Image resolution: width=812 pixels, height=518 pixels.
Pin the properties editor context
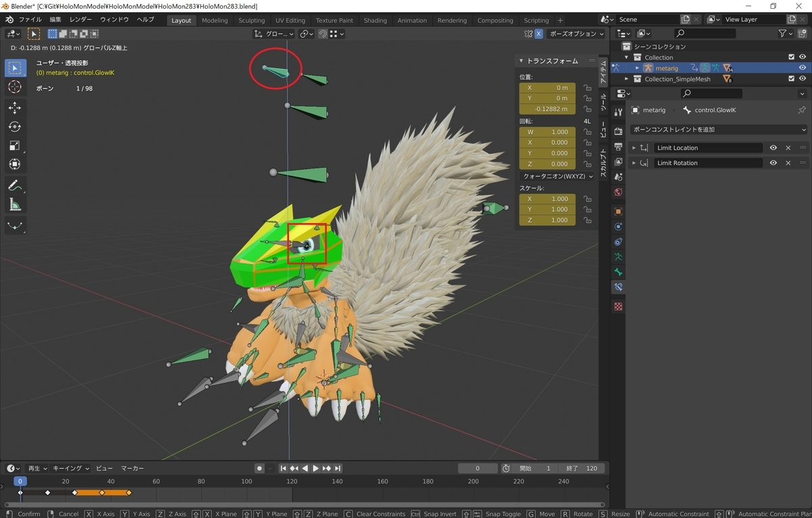tap(802, 110)
